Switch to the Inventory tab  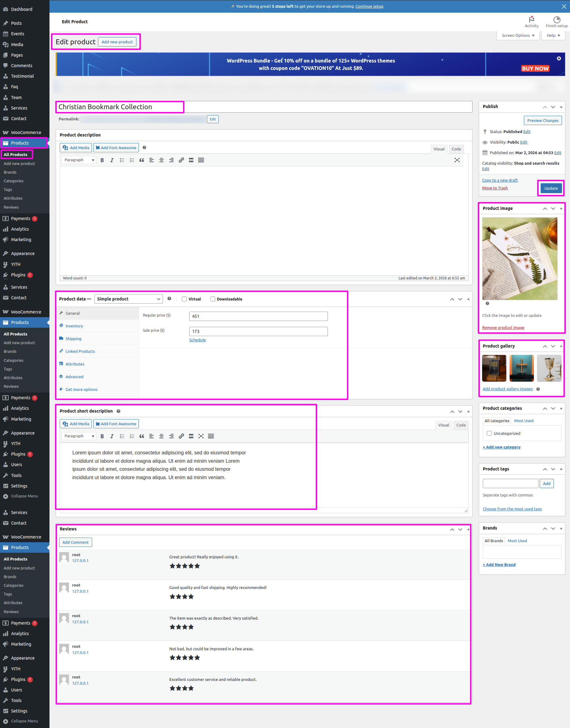tap(74, 326)
